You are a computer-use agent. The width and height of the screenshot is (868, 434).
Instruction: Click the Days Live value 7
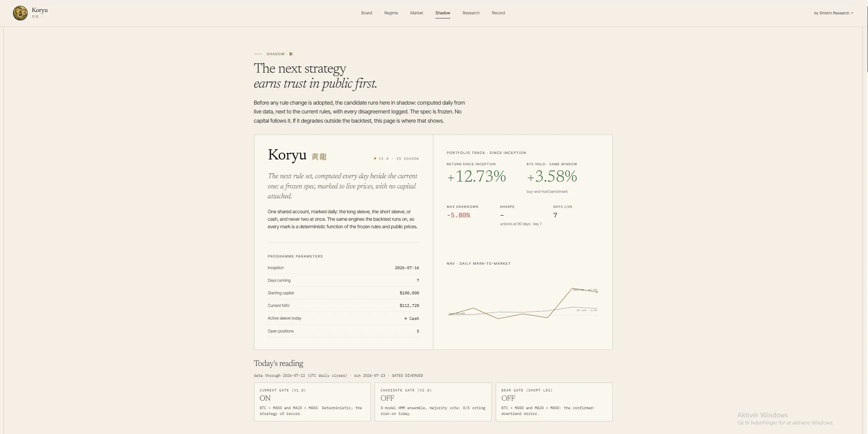pyautogui.click(x=555, y=215)
